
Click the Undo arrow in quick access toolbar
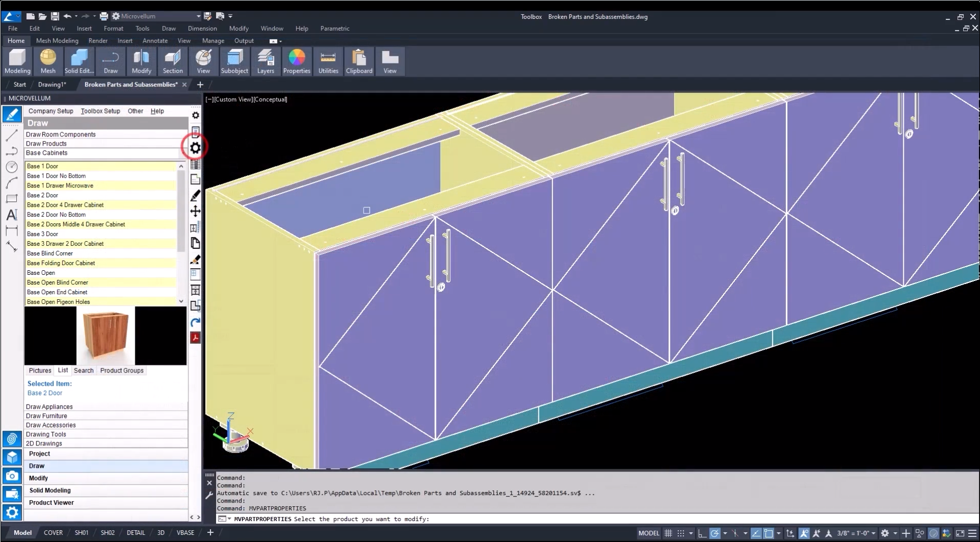coord(67,16)
